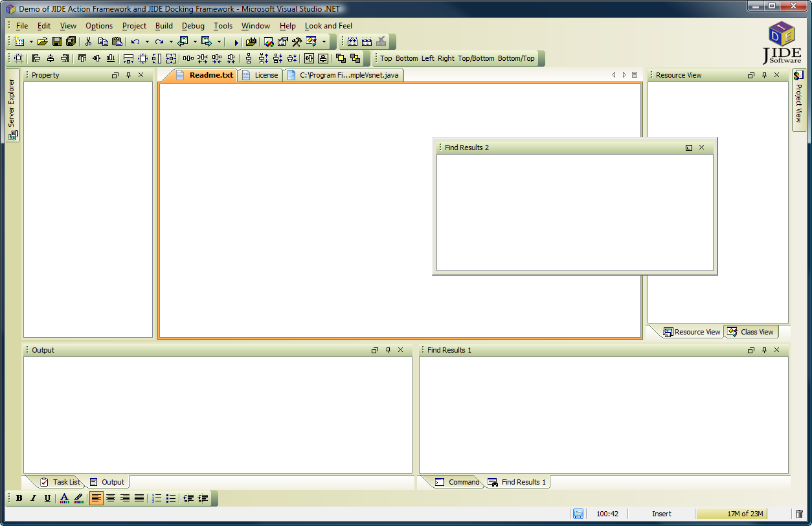Pick the font color swatch tool
812x526 pixels.
click(64, 498)
